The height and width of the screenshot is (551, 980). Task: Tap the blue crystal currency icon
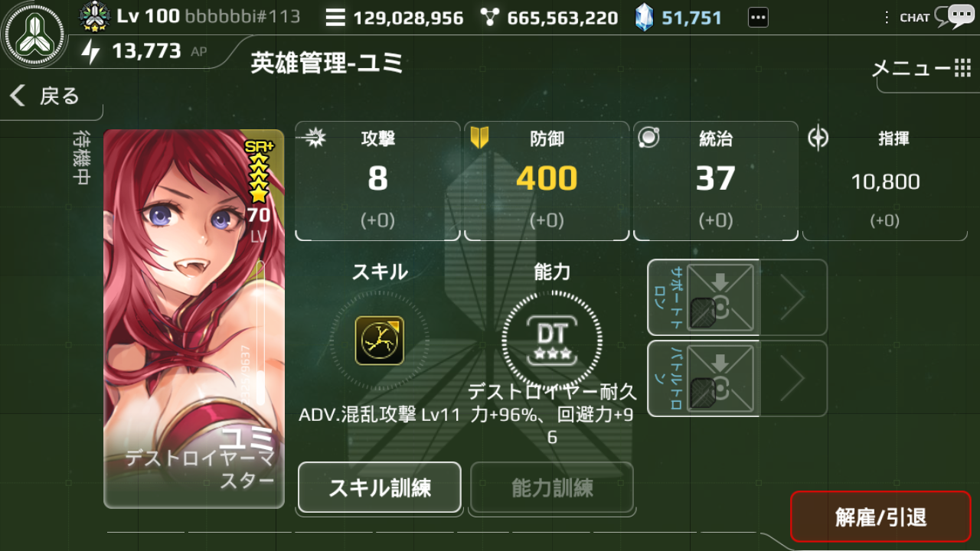(x=645, y=17)
